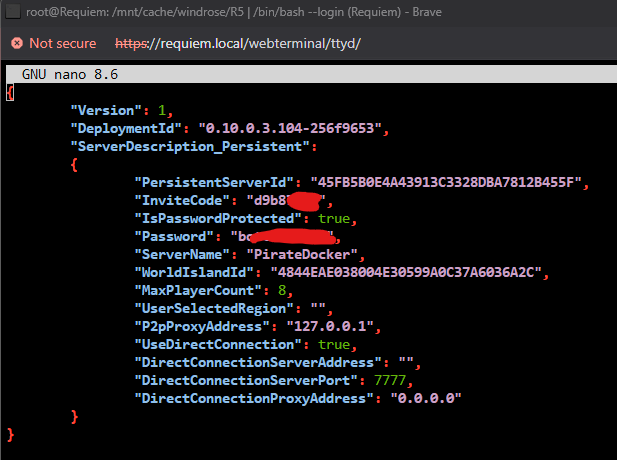This screenshot has width=617, height=460.
Task: Click the "UseDirectConnection" key
Action: [218, 344]
